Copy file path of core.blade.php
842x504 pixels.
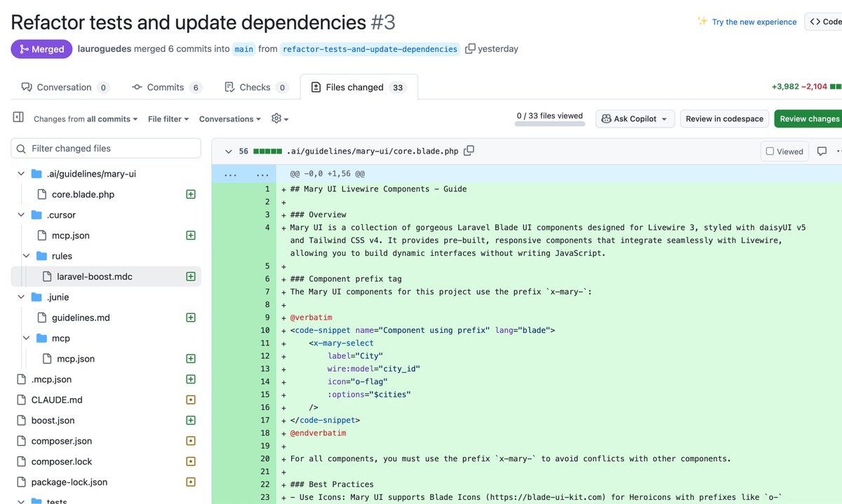(469, 151)
